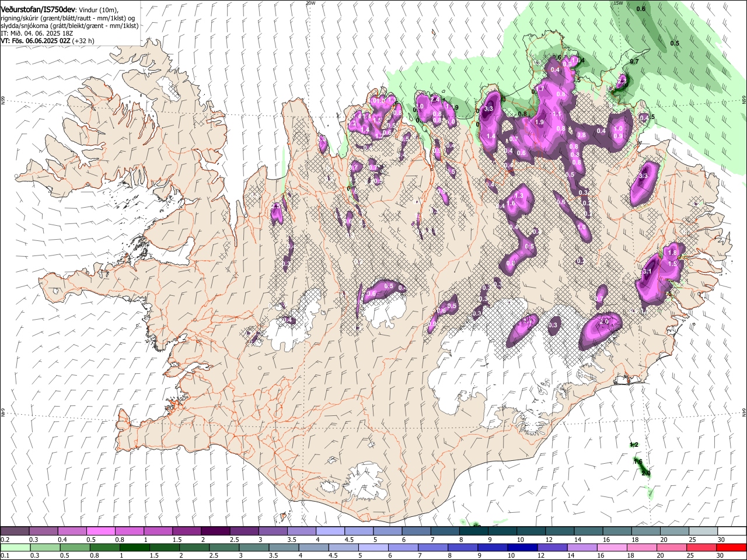
Task: Click the initial time line IT: Mið. 04. 06. 2025 18Z
Action: (x=37, y=33)
